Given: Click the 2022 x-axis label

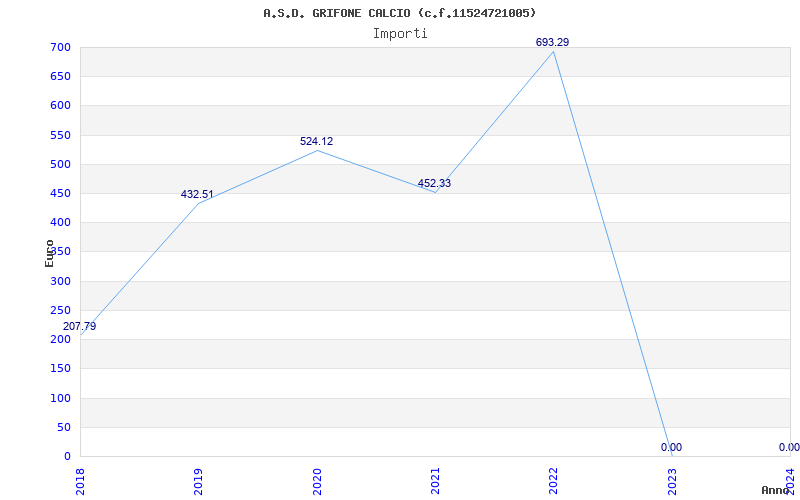Looking at the screenshot, I should [x=554, y=482].
